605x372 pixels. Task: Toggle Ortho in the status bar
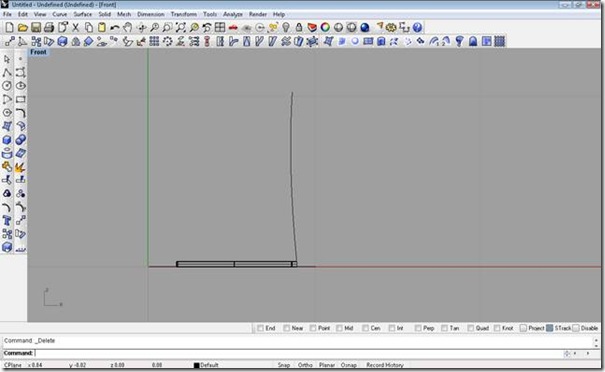pos(305,365)
